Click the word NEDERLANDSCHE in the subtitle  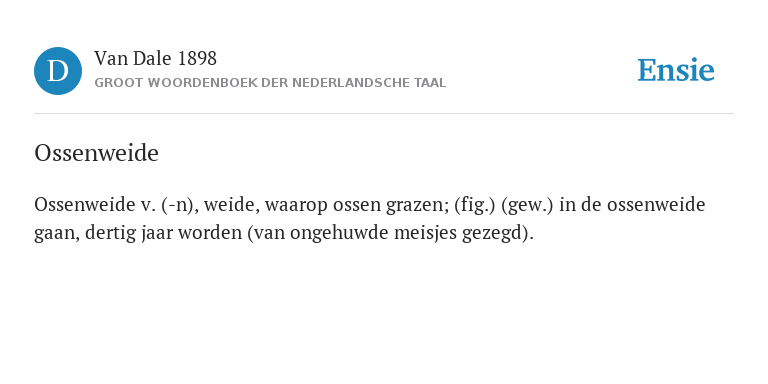click(x=350, y=83)
